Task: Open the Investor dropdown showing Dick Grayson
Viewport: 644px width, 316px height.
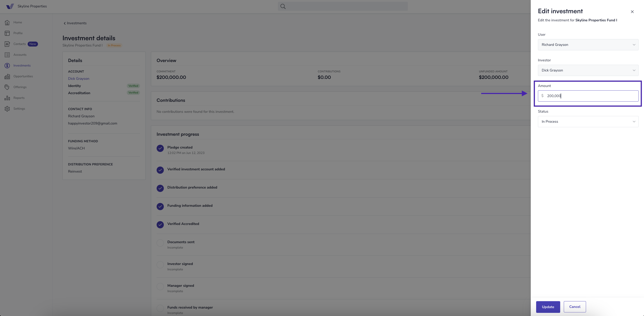Action: coord(588,70)
